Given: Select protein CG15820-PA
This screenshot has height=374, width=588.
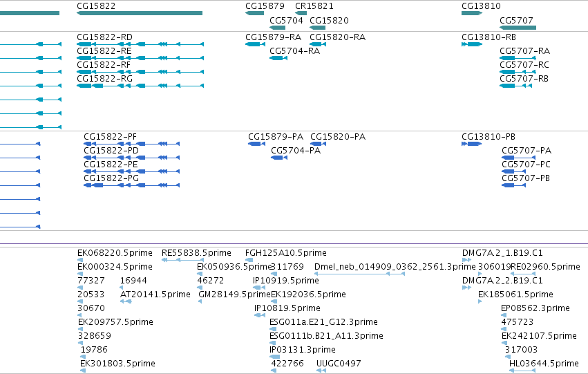Looking at the screenshot, I should click(318, 144).
